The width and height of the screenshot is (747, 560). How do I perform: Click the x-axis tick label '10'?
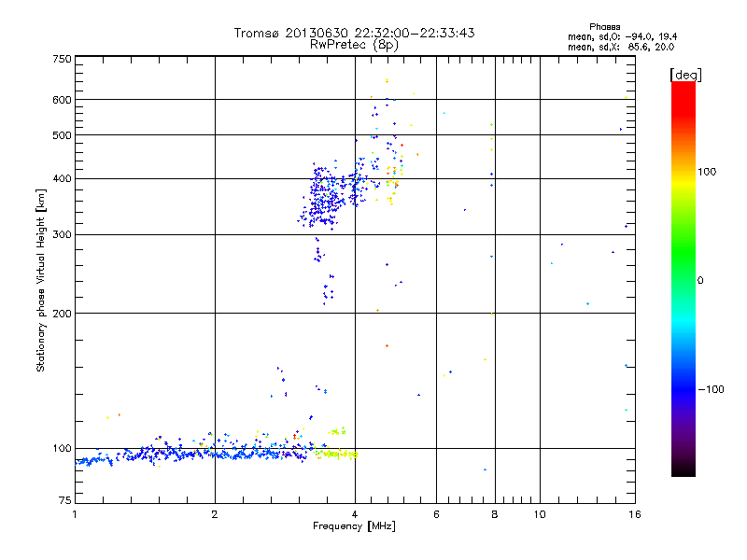(x=540, y=514)
